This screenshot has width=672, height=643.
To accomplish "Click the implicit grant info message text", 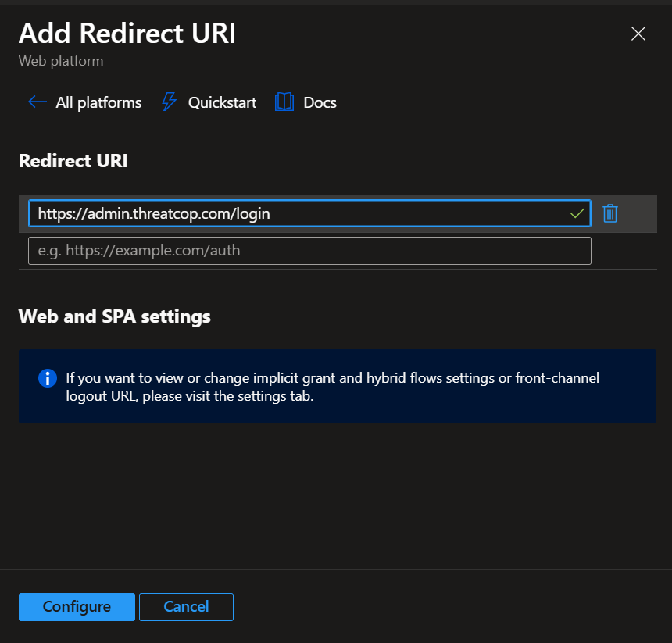I will click(332, 387).
